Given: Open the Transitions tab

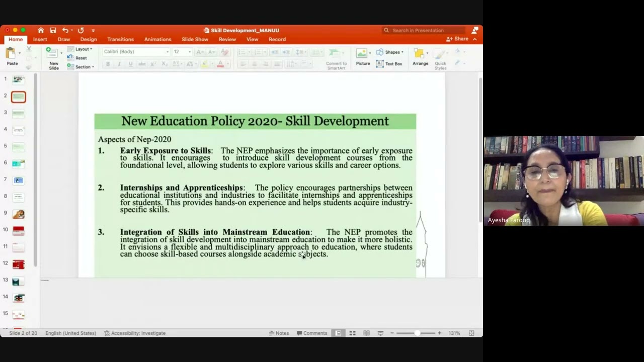Looking at the screenshot, I should point(120,39).
